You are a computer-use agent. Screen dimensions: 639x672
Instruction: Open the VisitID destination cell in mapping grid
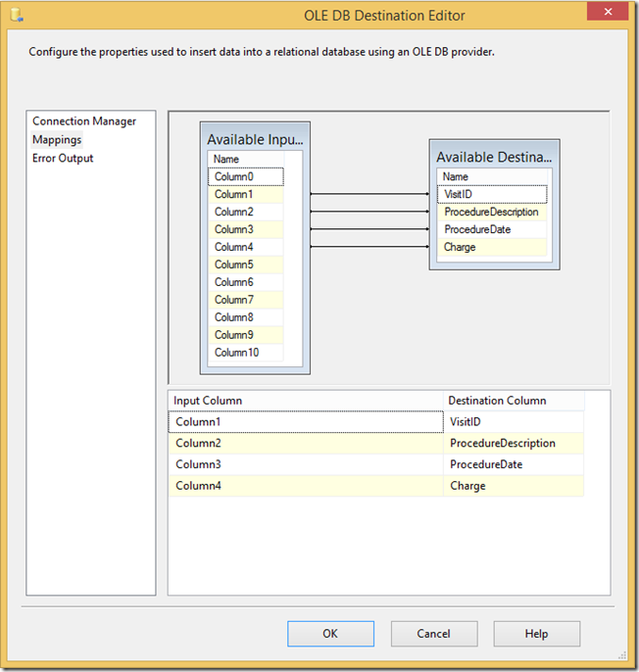point(514,421)
